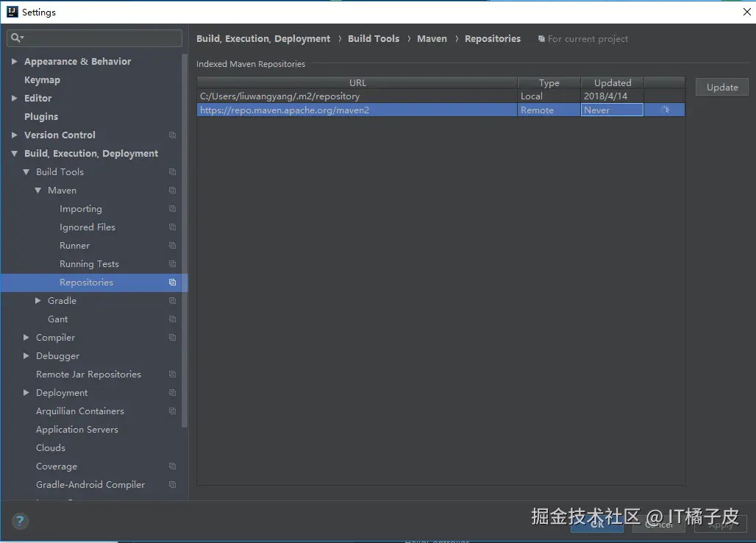Screen dimensions: 756x543
Task: Open Gant settings
Action: (58, 319)
